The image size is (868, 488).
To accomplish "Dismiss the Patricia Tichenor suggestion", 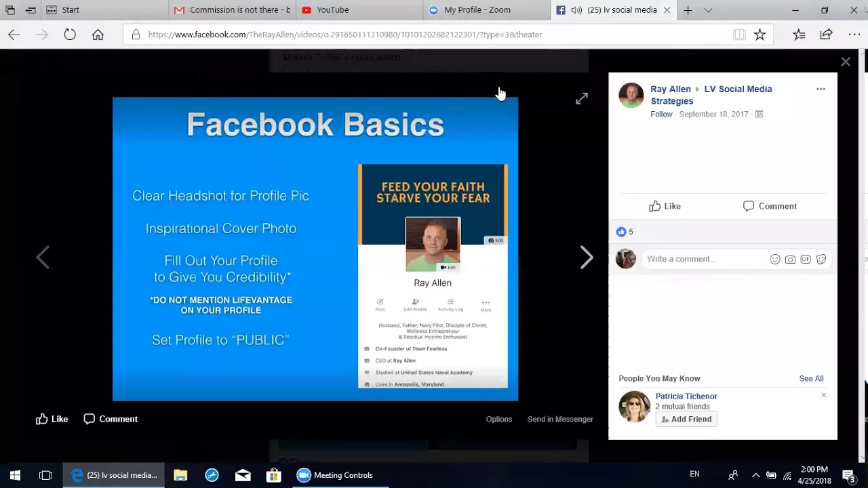I will [x=823, y=395].
